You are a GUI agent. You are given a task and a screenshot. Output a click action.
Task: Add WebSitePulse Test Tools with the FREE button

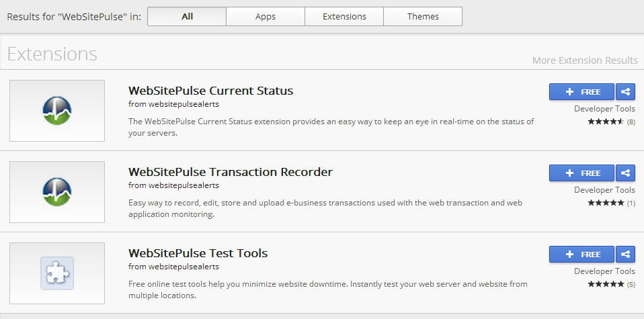click(x=581, y=255)
